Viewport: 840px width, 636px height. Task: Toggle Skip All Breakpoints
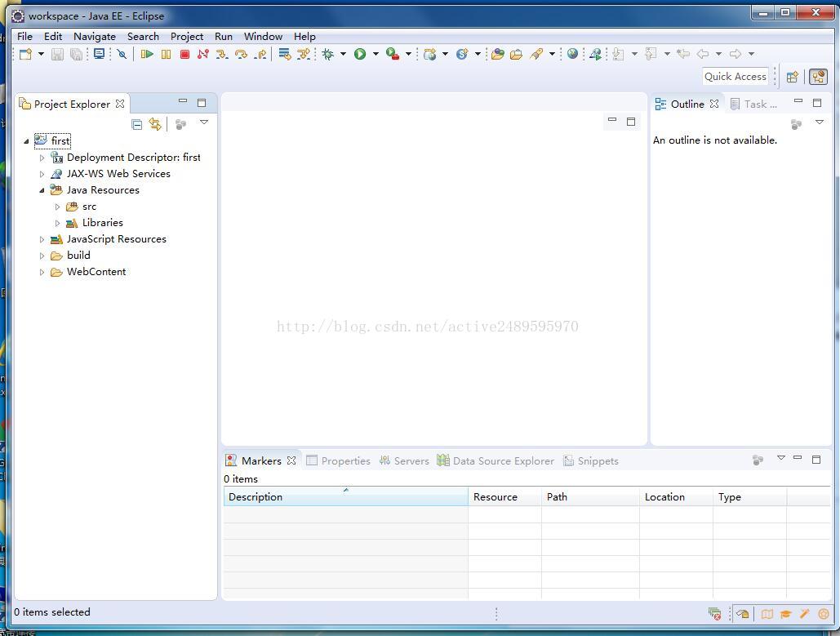tap(122, 54)
